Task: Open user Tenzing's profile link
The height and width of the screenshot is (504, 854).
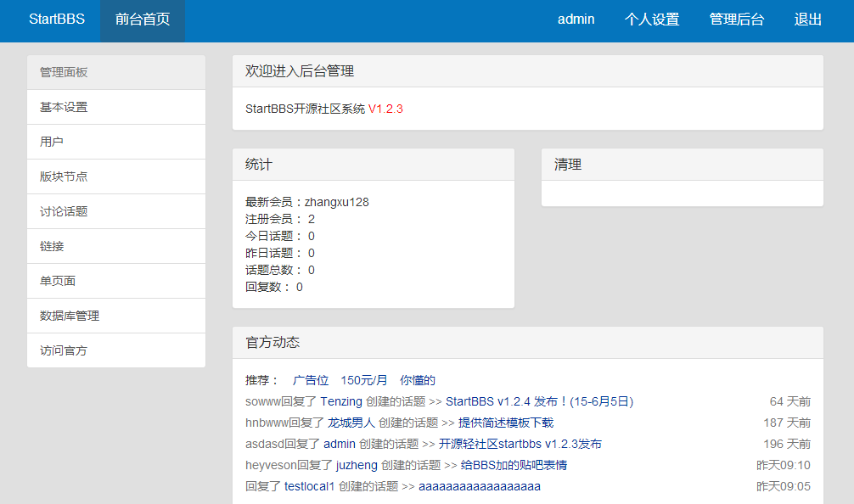Action: click(x=341, y=401)
